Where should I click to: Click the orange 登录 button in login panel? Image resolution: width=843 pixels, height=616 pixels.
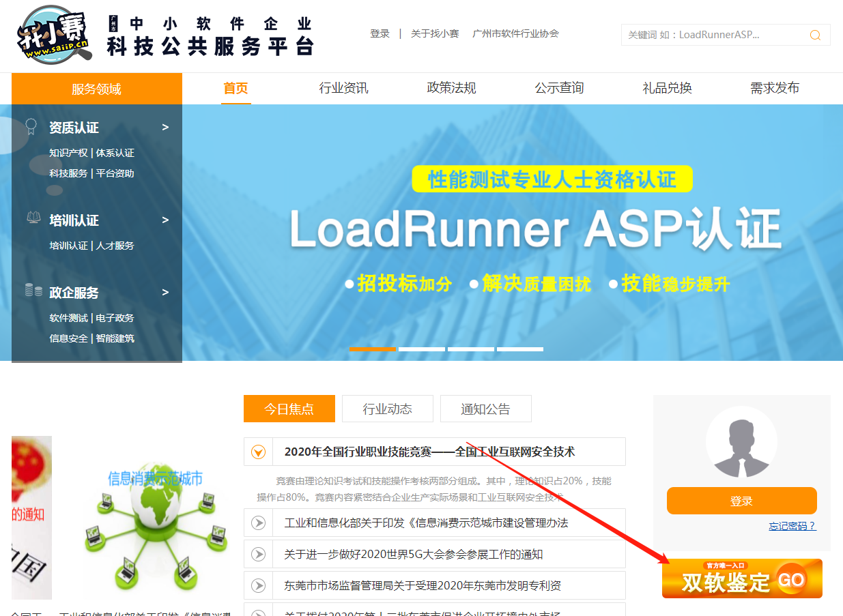tap(742, 501)
